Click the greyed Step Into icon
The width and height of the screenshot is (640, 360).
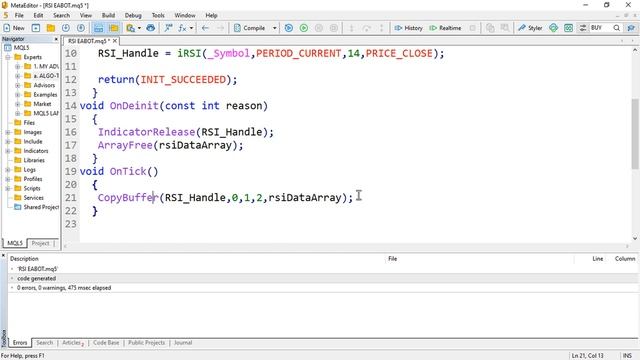click(351, 28)
